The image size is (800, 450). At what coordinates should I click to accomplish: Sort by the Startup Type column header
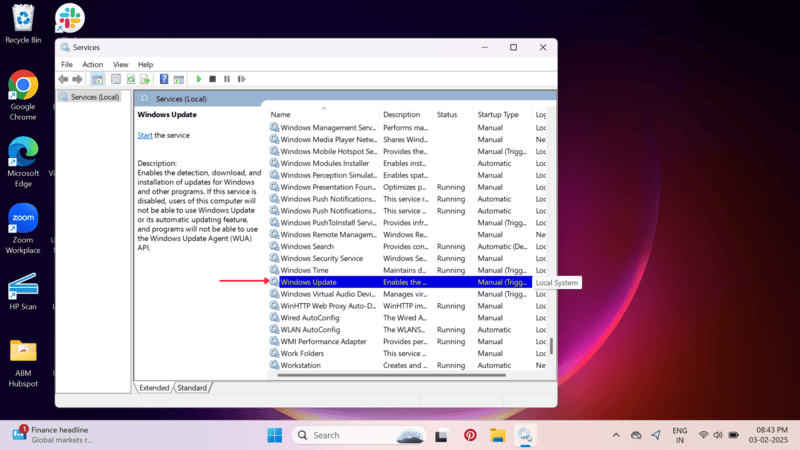(503, 114)
